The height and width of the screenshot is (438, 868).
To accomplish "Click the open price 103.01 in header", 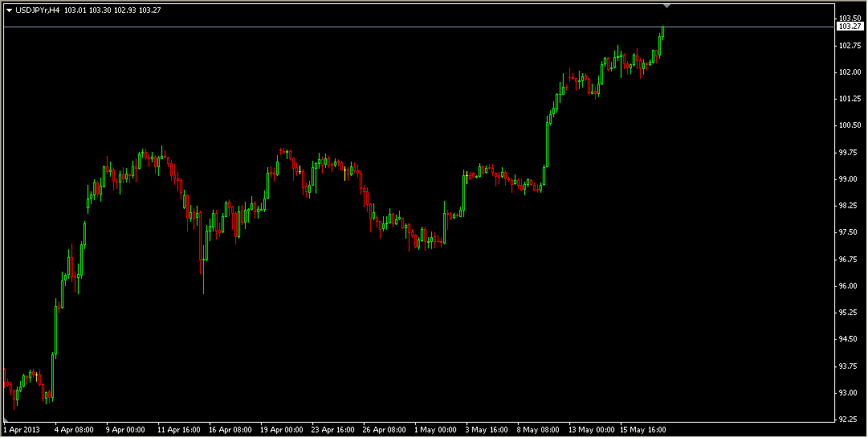I will pos(75,10).
